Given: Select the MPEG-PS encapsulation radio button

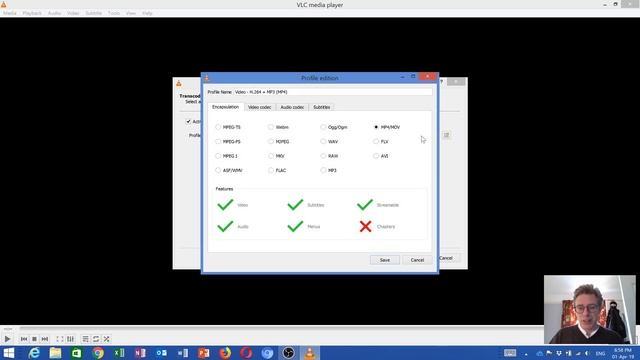Looking at the screenshot, I should 218,141.
